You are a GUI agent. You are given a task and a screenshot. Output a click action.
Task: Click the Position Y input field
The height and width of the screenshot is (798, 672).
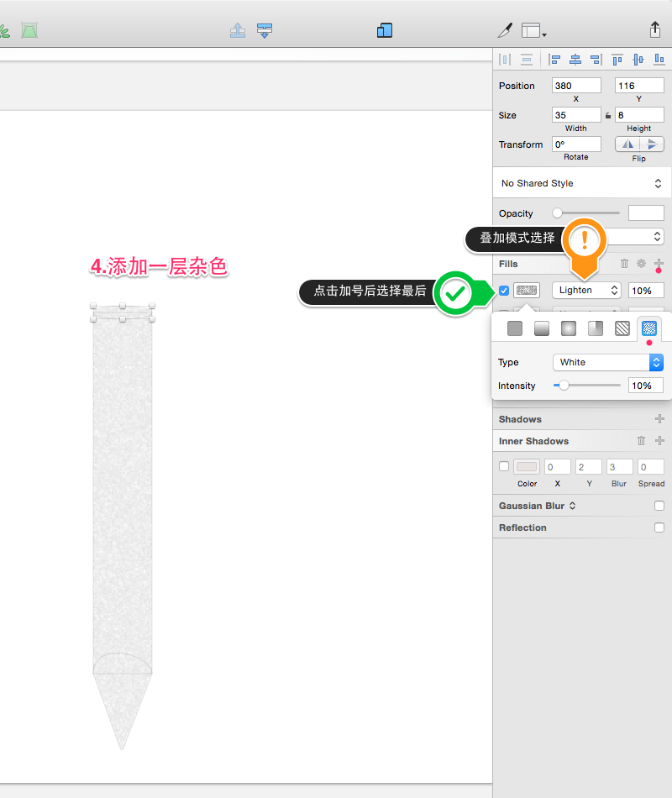pyautogui.click(x=639, y=86)
